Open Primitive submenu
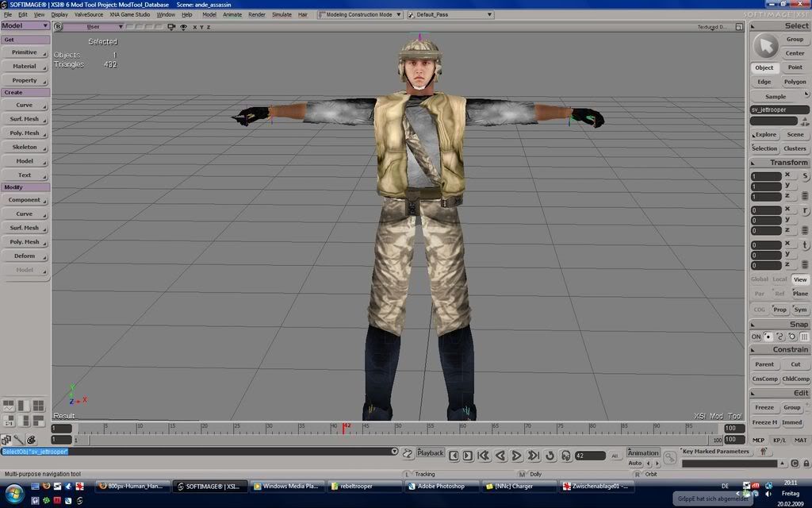 pyautogui.click(x=25, y=52)
